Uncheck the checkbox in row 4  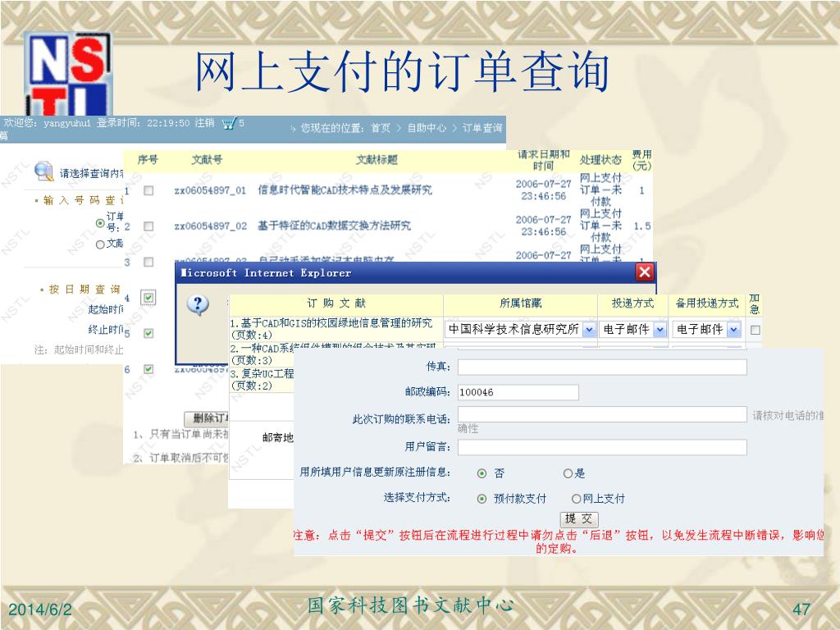coord(148,298)
